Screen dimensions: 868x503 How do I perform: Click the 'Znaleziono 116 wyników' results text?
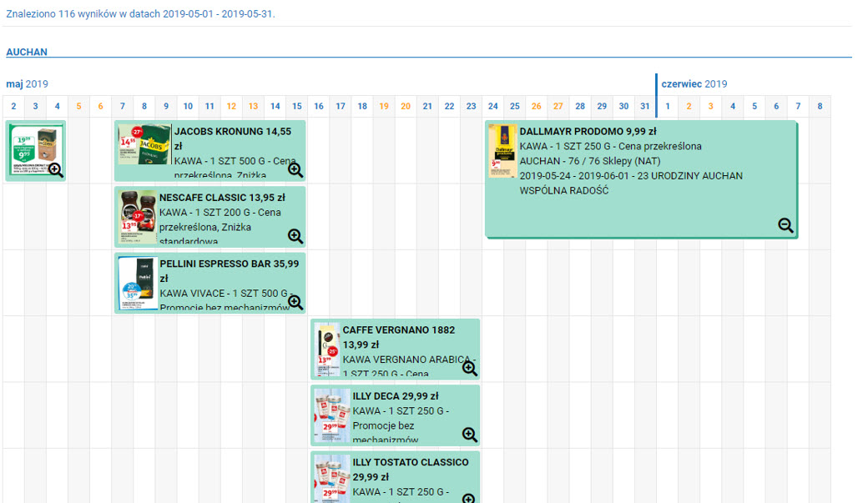[140, 14]
